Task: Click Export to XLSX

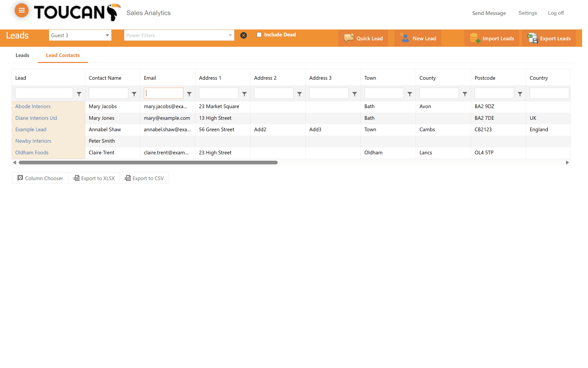Action: tap(94, 178)
